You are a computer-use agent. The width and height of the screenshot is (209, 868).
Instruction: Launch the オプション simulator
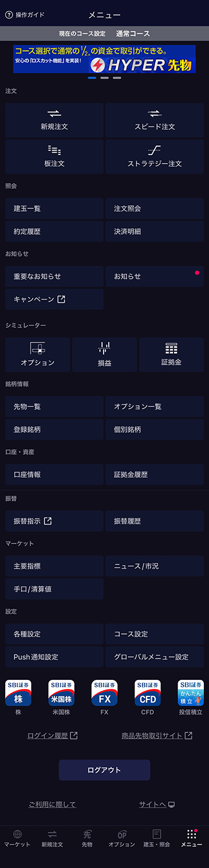click(38, 355)
